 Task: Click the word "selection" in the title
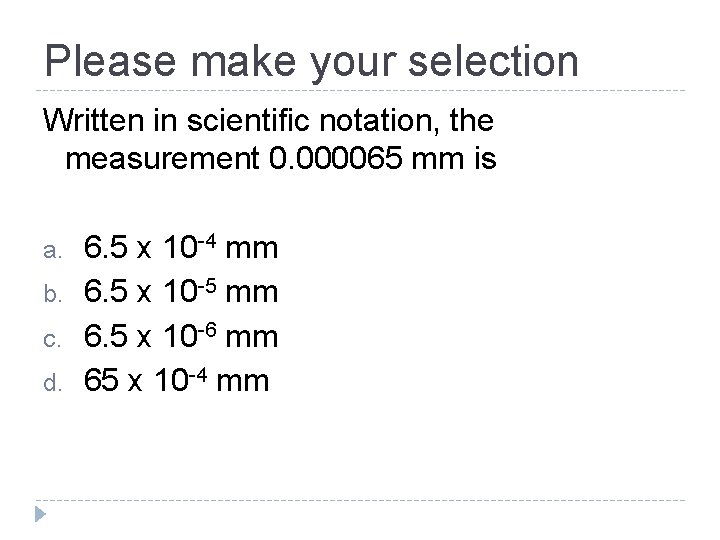493,62
